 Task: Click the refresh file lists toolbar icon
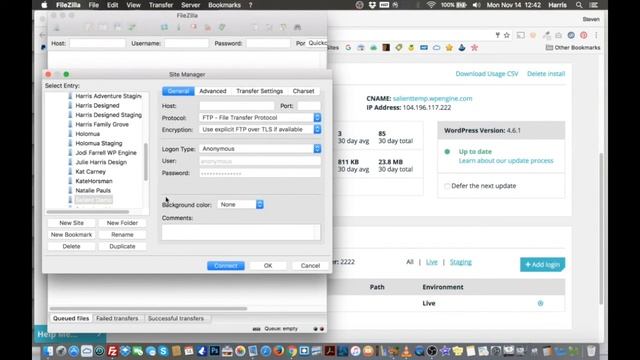click(164, 27)
